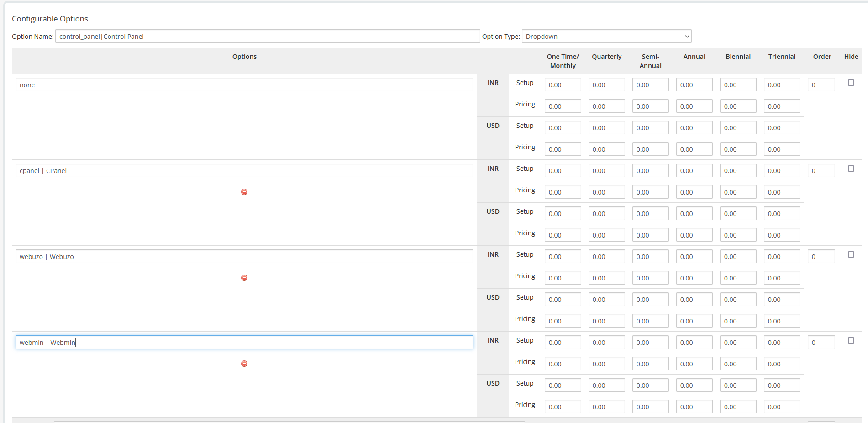Tick the Hide checkbox for cpanel option
This screenshot has height=423, width=868.
pos(851,169)
